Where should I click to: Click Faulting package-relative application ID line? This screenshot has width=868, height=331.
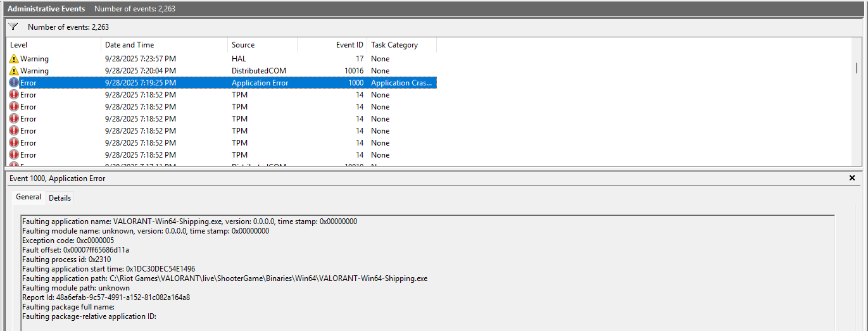pyautogui.click(x=89, y=316)
